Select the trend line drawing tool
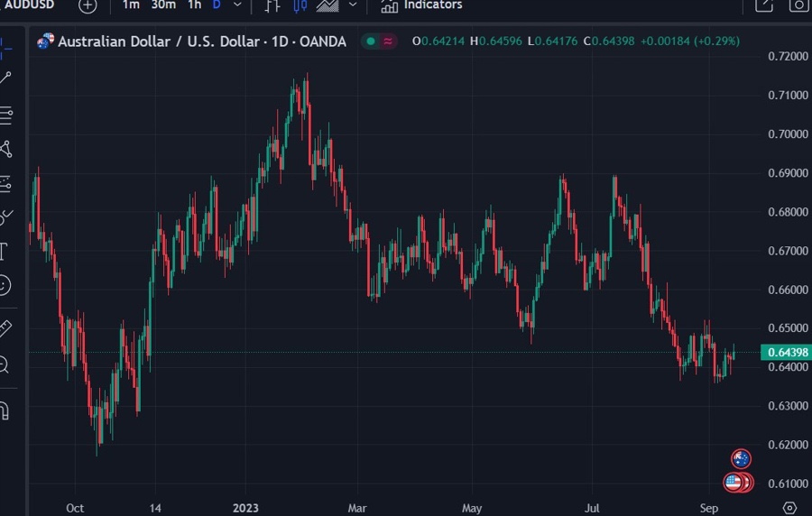The width and height of the screenshot is (812, 516). pyautogui.click(x=5, y=79)
